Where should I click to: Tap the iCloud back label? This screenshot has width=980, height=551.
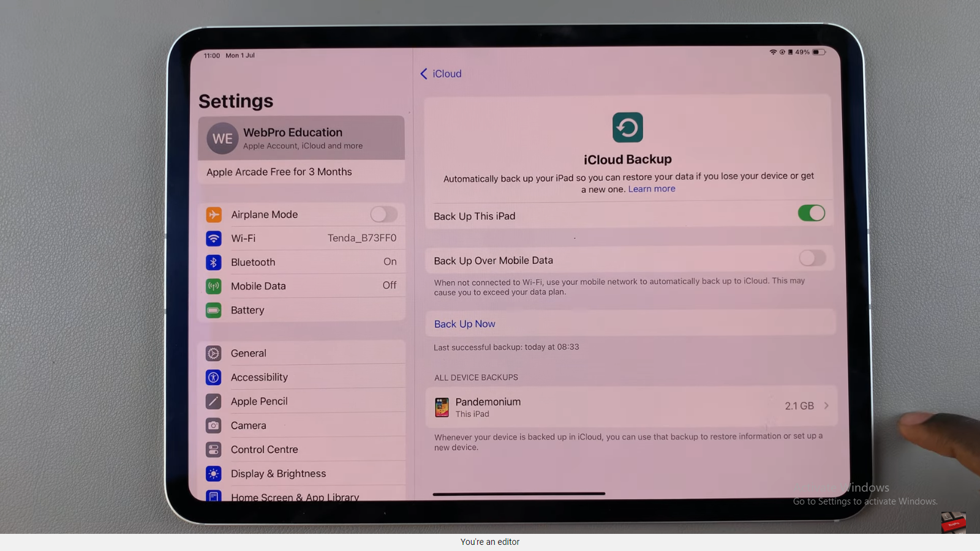(x=447, y=73)
